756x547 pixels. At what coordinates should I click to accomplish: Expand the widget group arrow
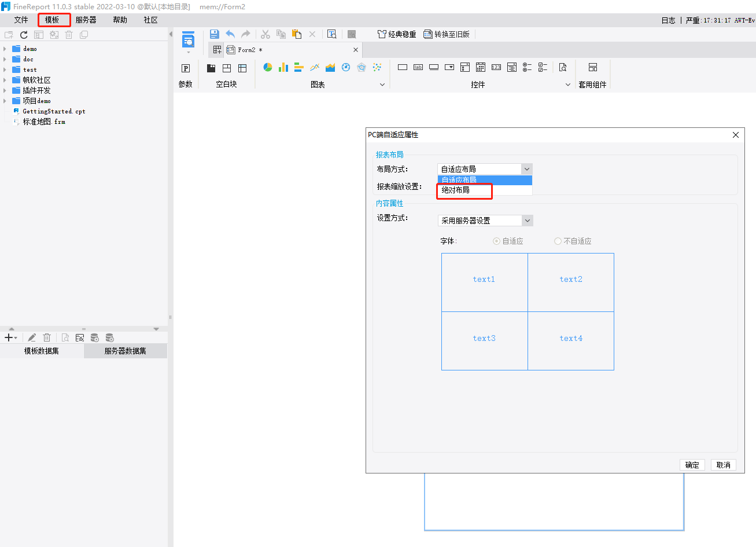tap(567, 85)
